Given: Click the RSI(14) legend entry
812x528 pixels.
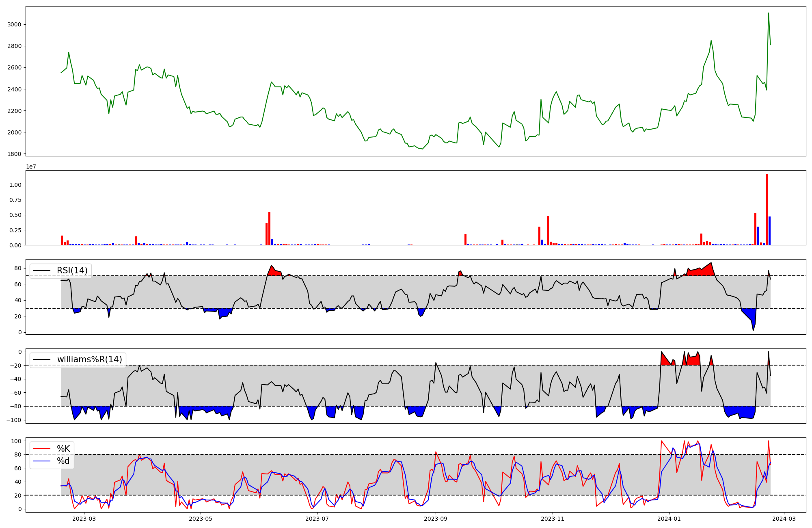Looking at the screenshot, I should point(72,270).
